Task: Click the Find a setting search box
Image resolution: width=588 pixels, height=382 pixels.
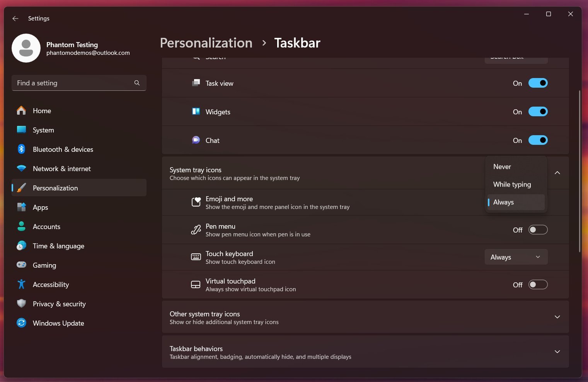Action: (79, 83)
